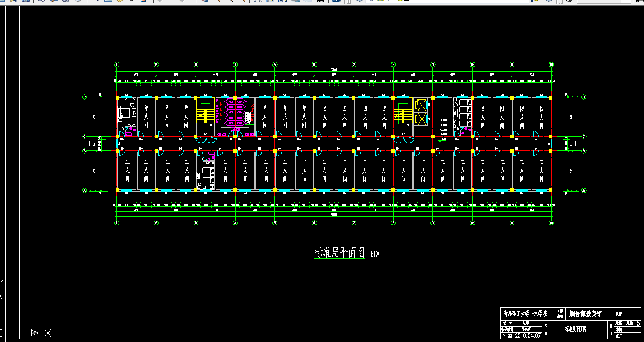Pick grid bubble 5 above the plan
The height and width of the screenshot is (342, 644).
pyautogui.click(x=275, y=65)
